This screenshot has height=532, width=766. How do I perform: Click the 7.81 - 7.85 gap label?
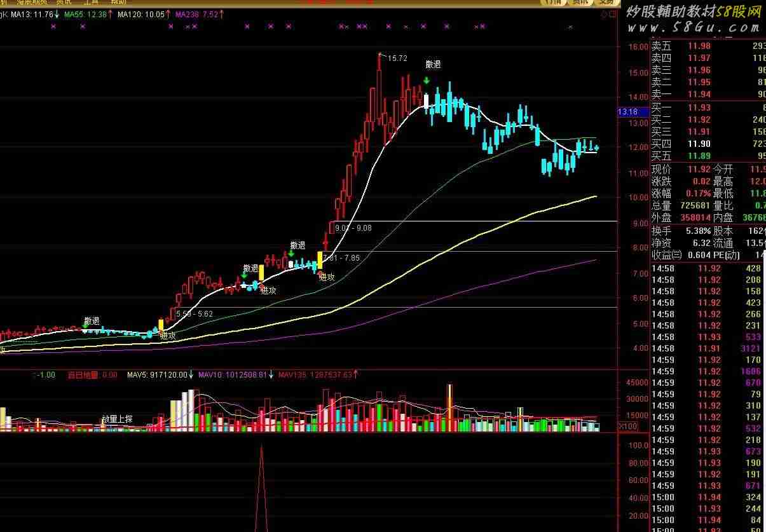tap(341, 257)
